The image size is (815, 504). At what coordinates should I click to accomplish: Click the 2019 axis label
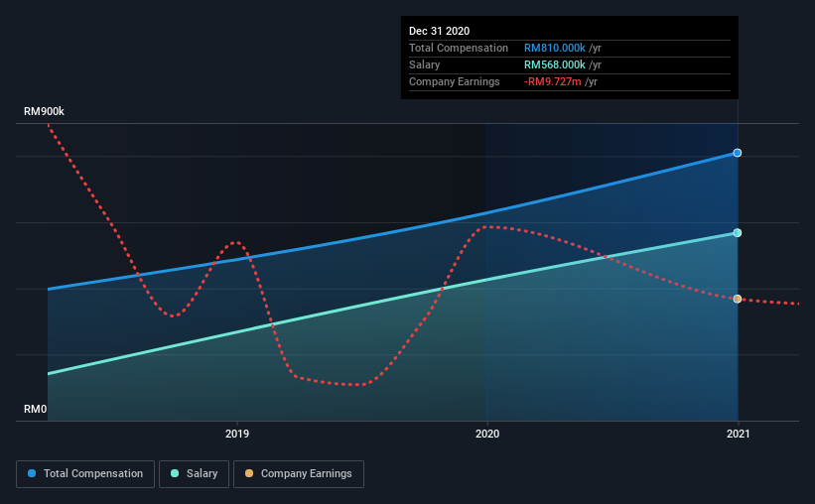coord(237,434)
